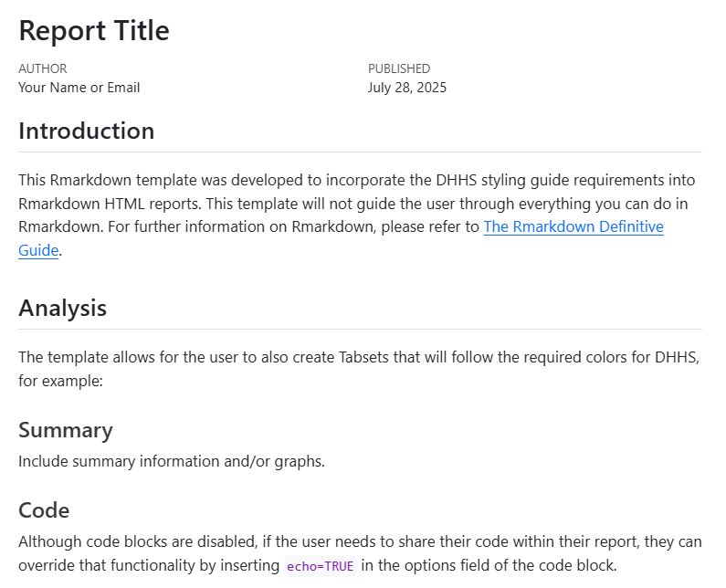Click the sentence starting "This Rmarkdown template was developed"

pyautogui.click(x=183, y=180)
